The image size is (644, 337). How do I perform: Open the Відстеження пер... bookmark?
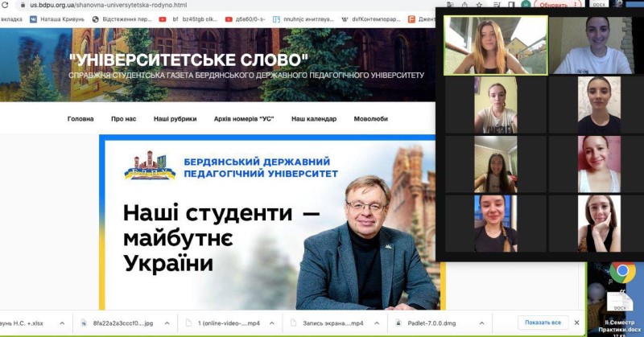coord(122,18)
